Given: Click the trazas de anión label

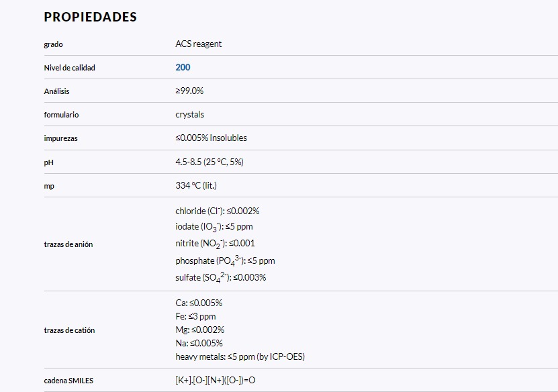Looking at the screenshot, I should (x=68, y=244).
